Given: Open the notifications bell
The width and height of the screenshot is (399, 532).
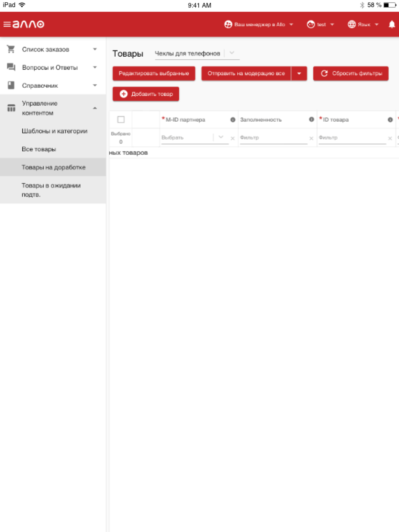Looking at the screenshot, I should (x=392, y=24).
